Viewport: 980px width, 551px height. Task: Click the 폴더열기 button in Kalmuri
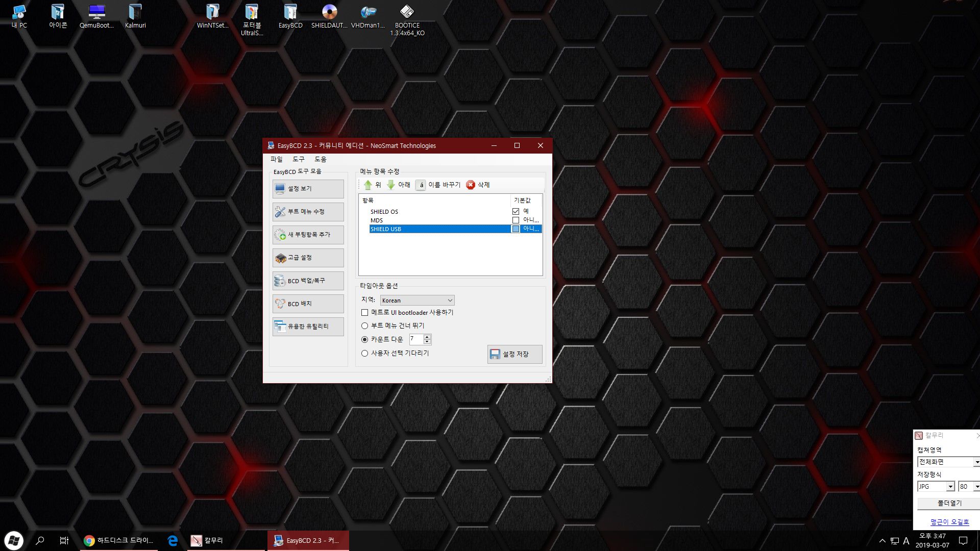[x=949, y=503]
